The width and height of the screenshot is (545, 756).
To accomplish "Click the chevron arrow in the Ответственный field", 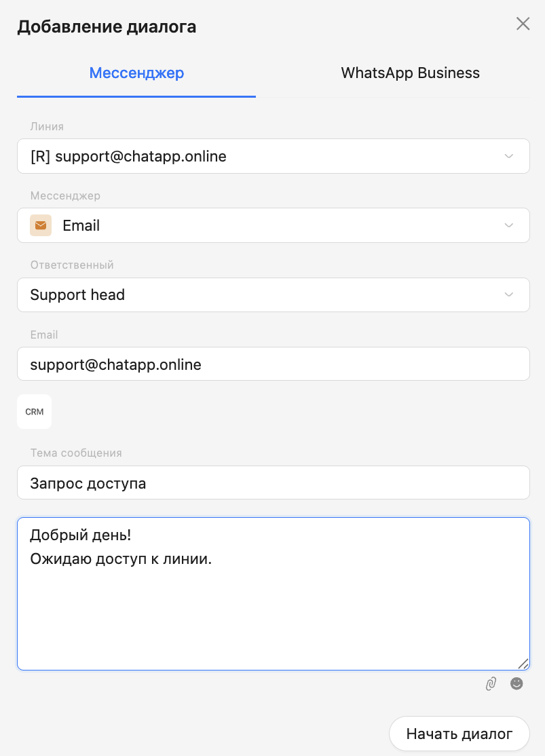I will [509, 295].
